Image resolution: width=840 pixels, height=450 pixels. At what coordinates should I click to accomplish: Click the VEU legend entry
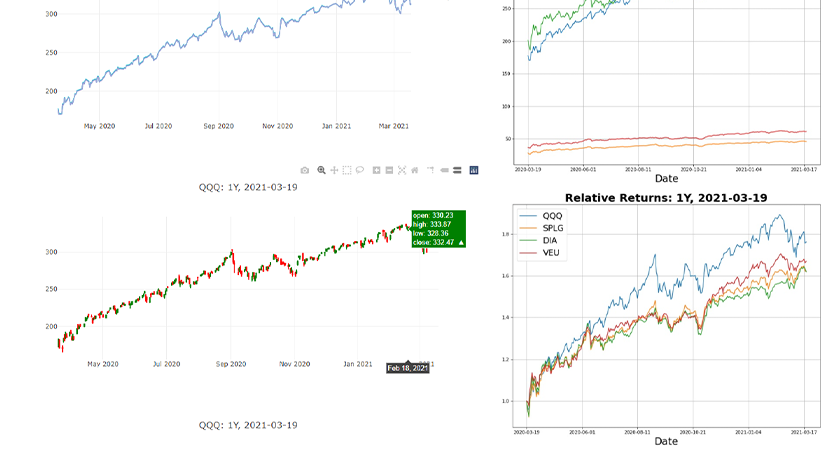(x=552, y=254)
